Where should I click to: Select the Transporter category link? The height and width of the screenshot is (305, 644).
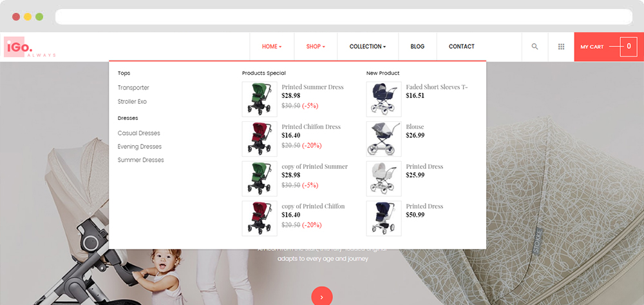[x=133, y=88]
